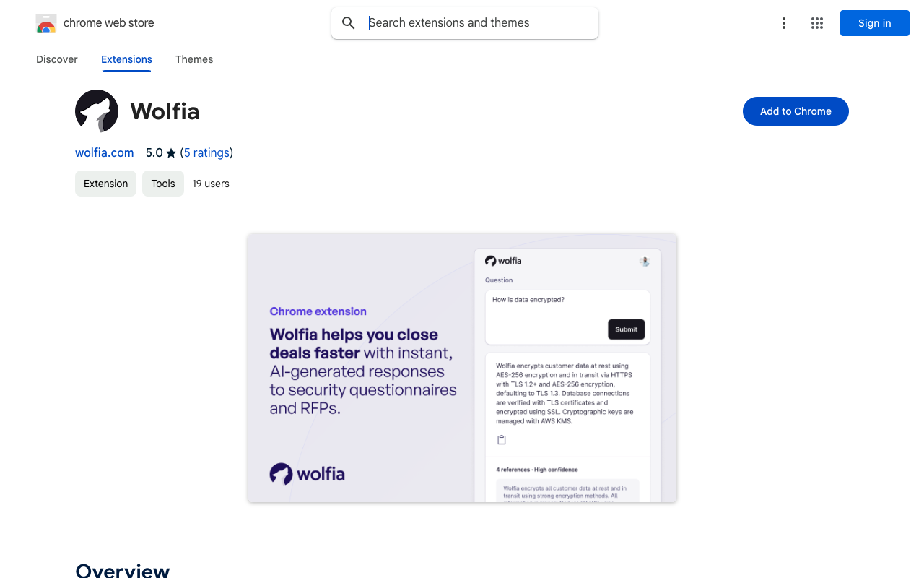Open the wolfia.com link
Viewport: 924px width, 578px height.
pos(105,153)
